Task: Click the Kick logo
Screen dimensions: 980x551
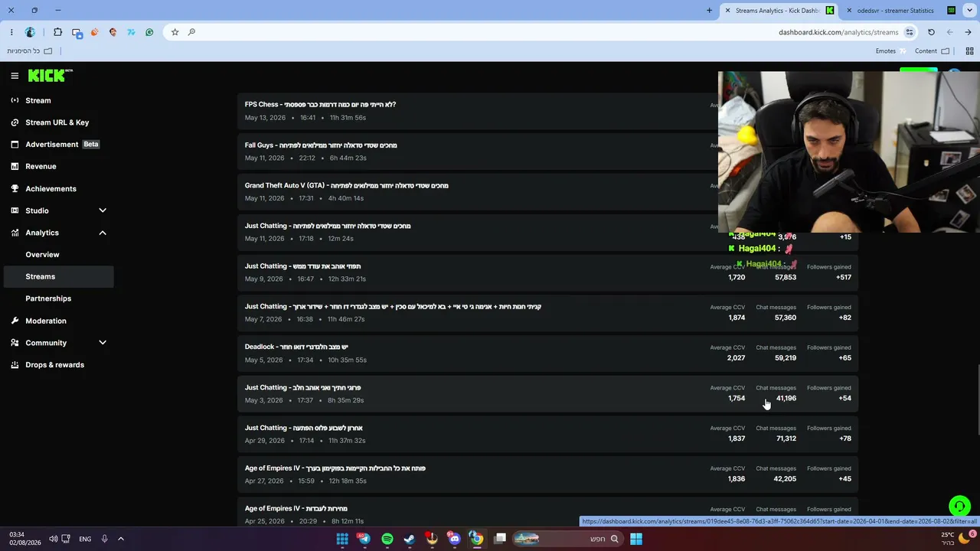Action: point(51,76)
